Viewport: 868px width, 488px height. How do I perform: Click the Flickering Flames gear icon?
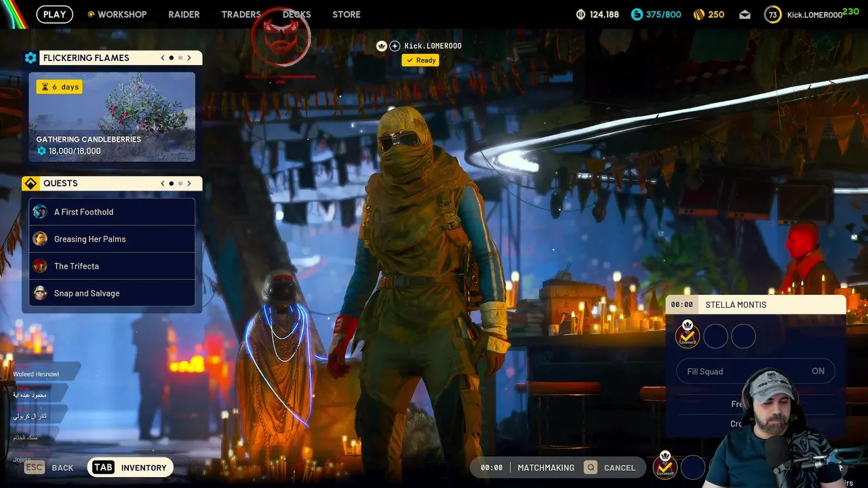31,58
